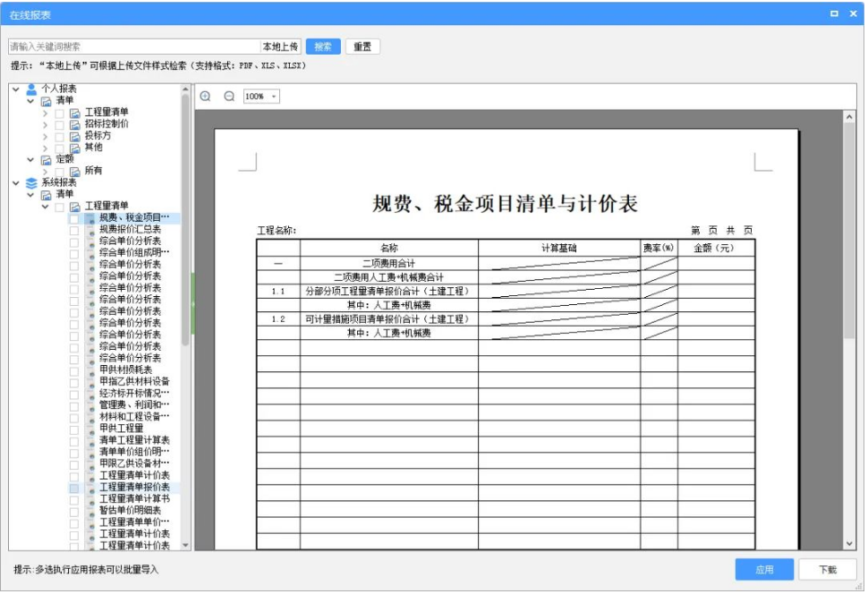Select the highlighted 工程量清单报价表 entry

click(x=133, y=487)
